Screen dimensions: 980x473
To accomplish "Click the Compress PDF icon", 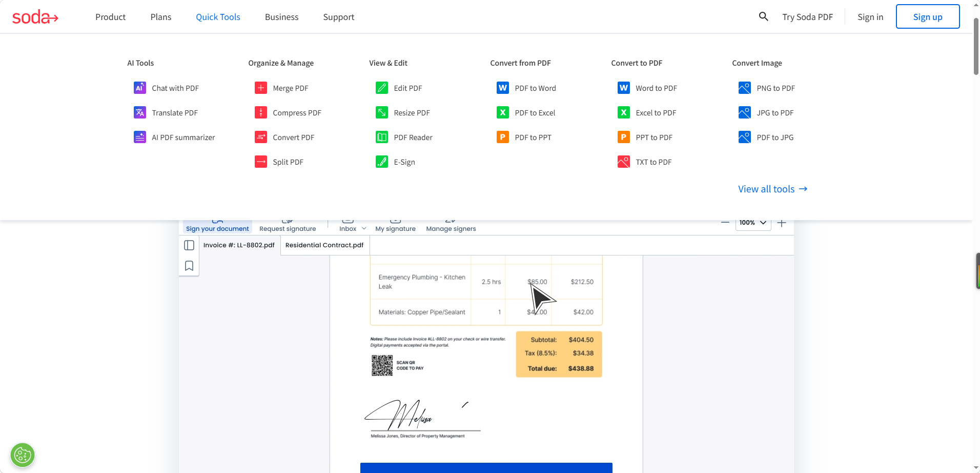I will pos(261,112).
